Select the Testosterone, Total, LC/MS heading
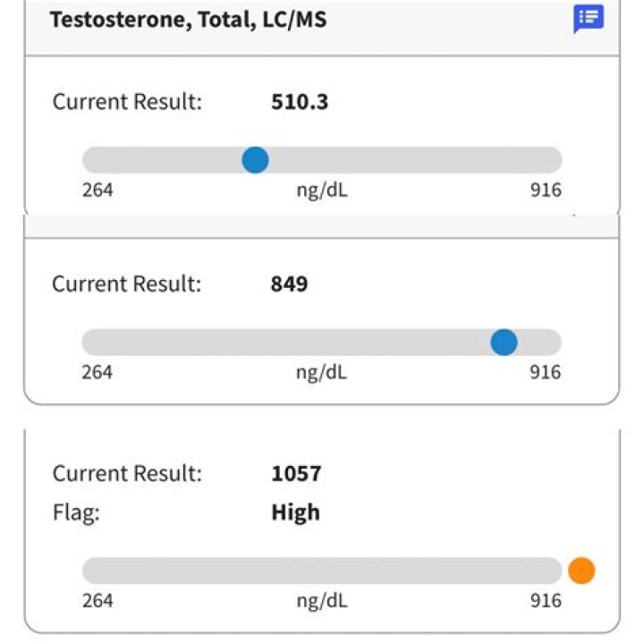Screen dimensions: 644x644 188,20
